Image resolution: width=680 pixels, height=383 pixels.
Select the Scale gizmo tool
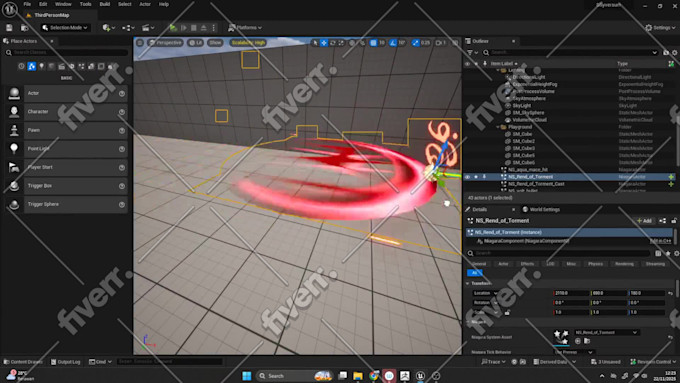[341, 43]
